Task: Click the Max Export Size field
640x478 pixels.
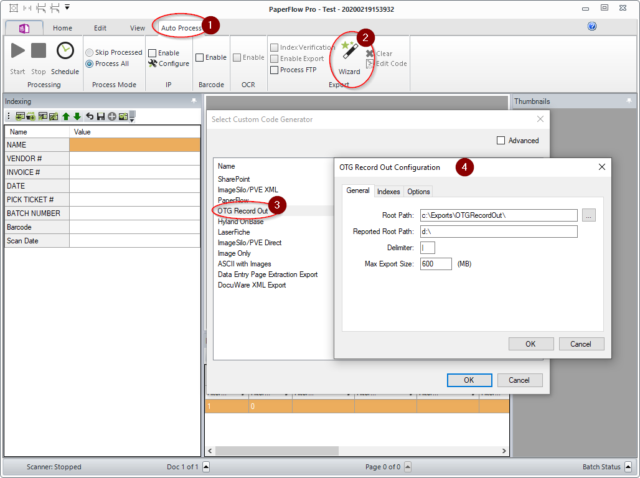Action: click(x=436, y=264)
